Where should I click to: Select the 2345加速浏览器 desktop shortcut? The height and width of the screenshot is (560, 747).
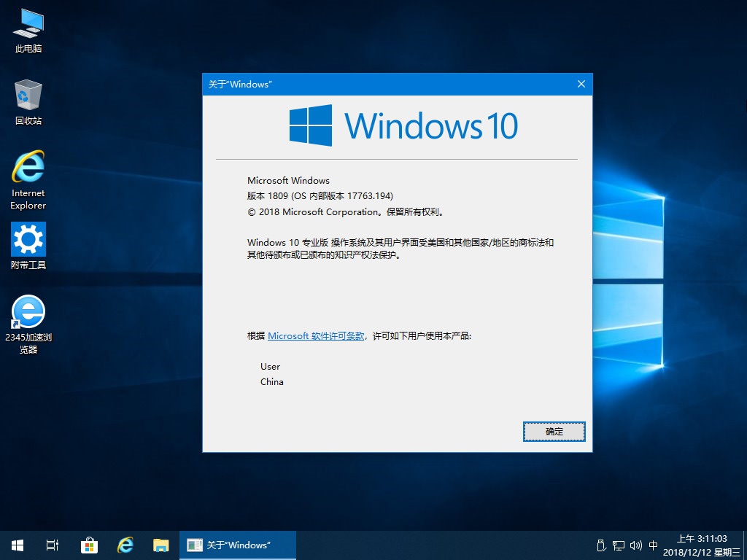coord(28,324)
